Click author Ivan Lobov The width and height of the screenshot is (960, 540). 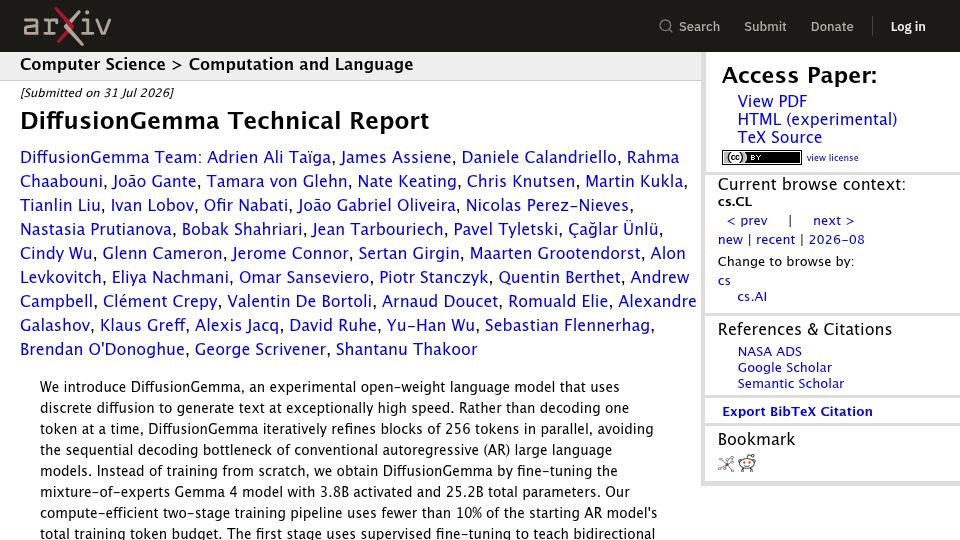click(152, 205)
